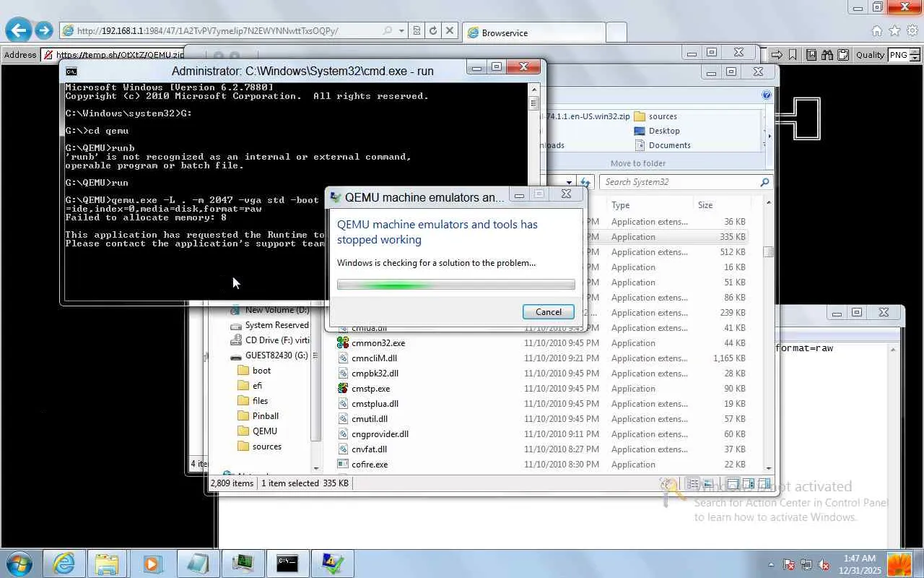The image size is (924, 578).
Task: Click the Compatibility View icon in address bar
Action: pos(417,30)
